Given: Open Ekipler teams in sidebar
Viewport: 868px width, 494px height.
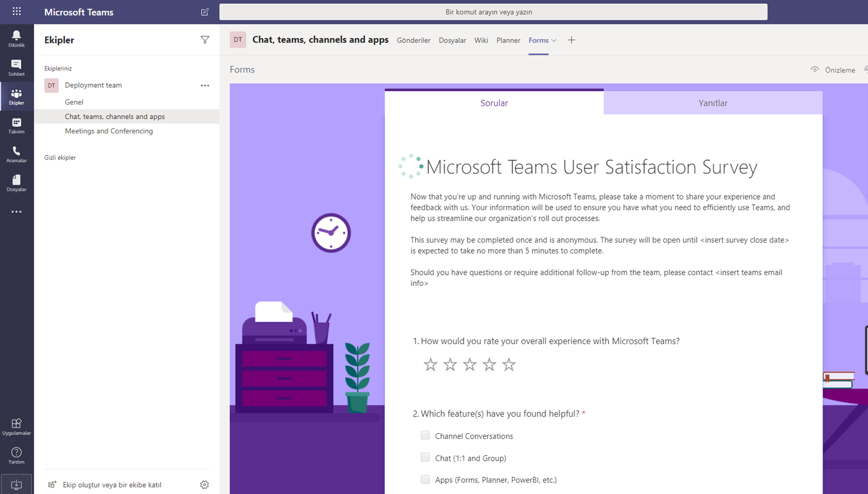Looking at the screenshot, I should tap(17, 97).
